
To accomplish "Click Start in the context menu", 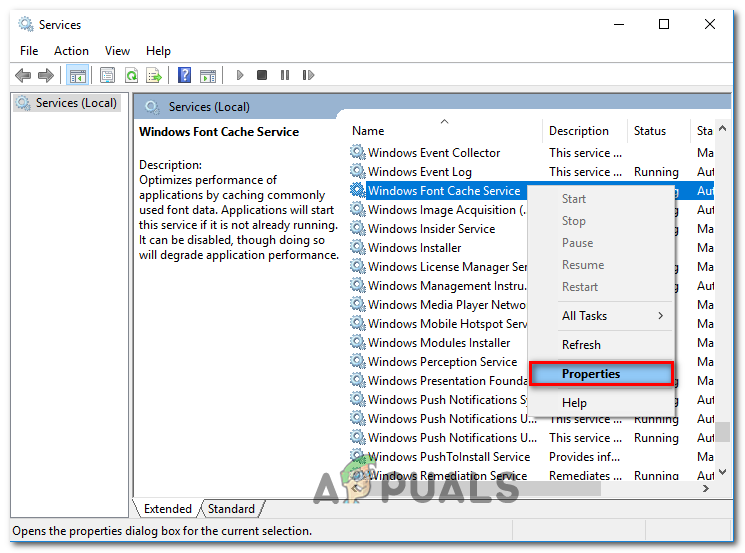I will coord(601,199).
